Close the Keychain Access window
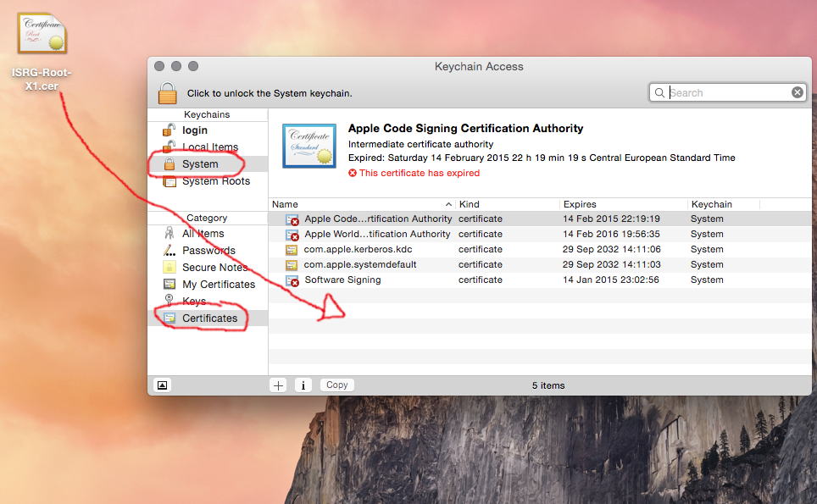The image size is (817, 504). (x=159, y=66)
